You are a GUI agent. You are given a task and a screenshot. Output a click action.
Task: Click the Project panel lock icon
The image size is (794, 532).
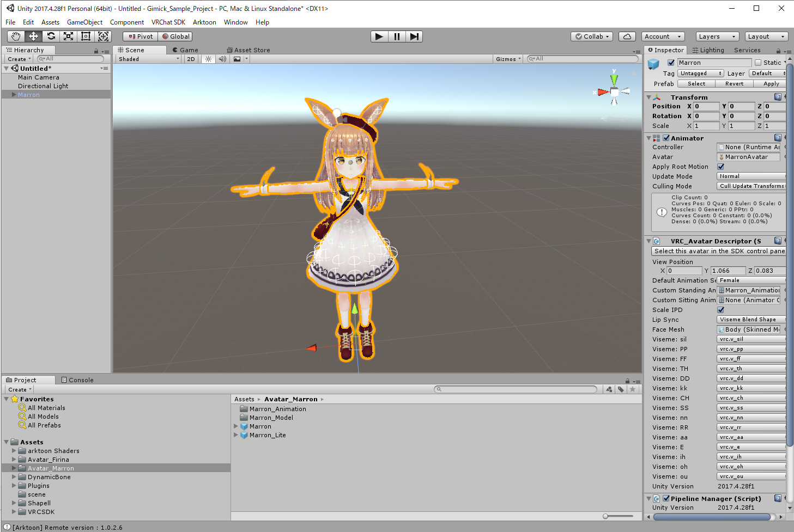tap(627, 381)
